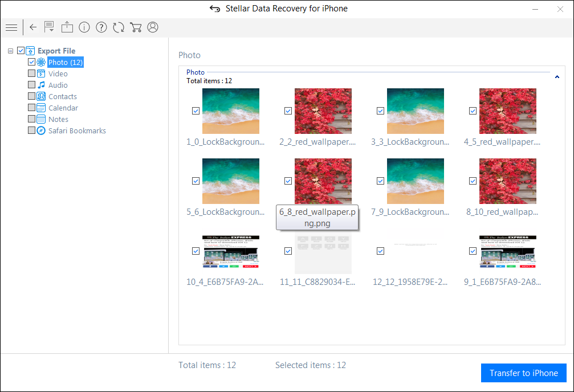Click the Contacts icon in tree

[x=41, y=96]
